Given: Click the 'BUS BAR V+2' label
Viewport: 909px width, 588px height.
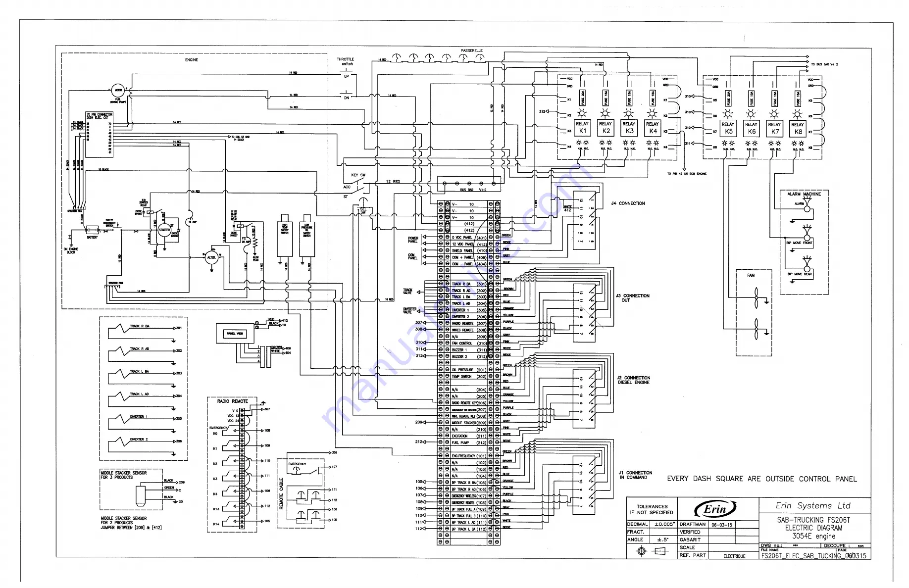Looking at the screenshot, I should [x=473, y=190].
